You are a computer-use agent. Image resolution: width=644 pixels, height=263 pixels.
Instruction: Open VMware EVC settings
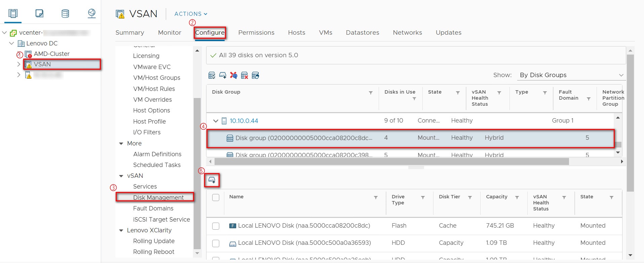[152, 67]
